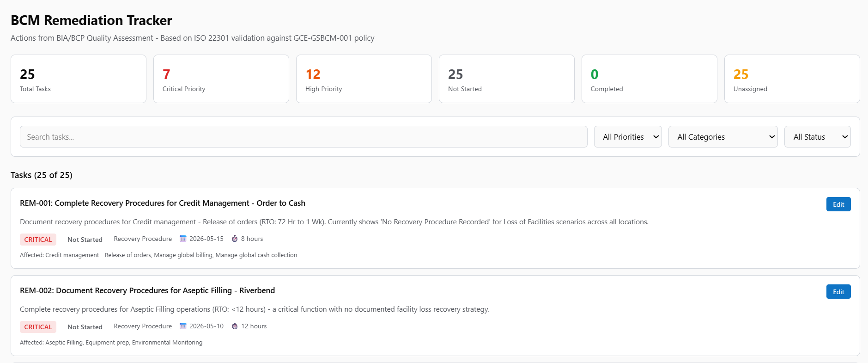Viewport: 868px width, 363px height.
Task: Click the 2026-05-10 due date
Action: (206, 326)
